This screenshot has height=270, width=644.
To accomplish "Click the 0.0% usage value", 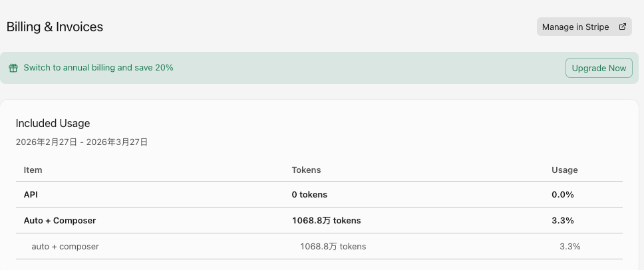I will (x=563, y=194).
